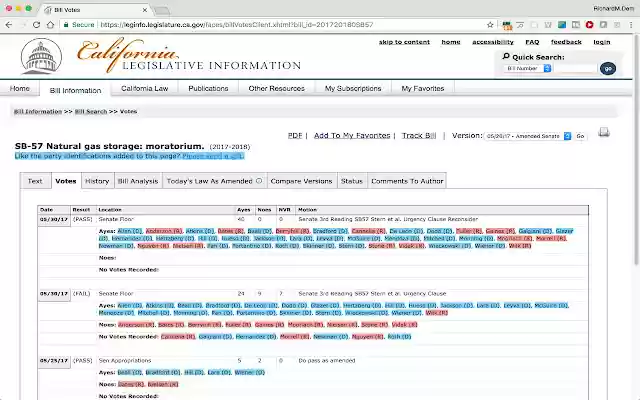
Task: Open the Bill Analysis tab
Action: 138,181
